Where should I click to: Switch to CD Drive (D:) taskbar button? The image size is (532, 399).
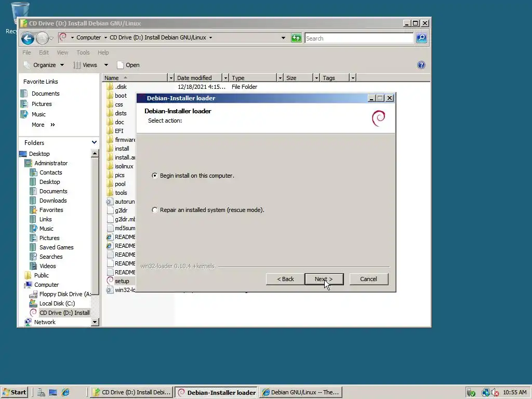coord(132,392)
